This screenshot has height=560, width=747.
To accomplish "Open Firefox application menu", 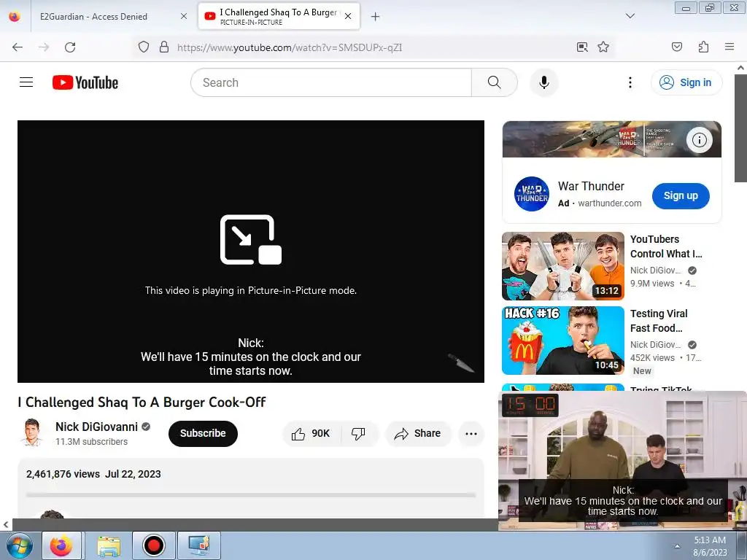I will [729, 47].
